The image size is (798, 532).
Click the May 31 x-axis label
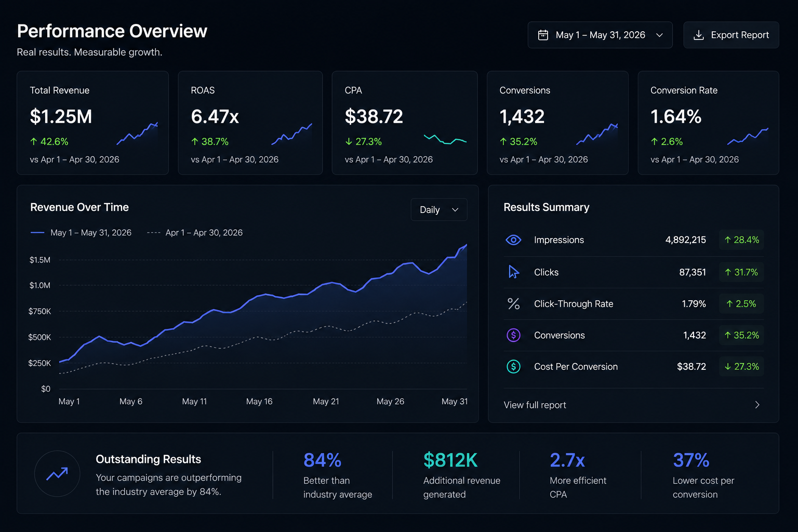pos(455,402)
